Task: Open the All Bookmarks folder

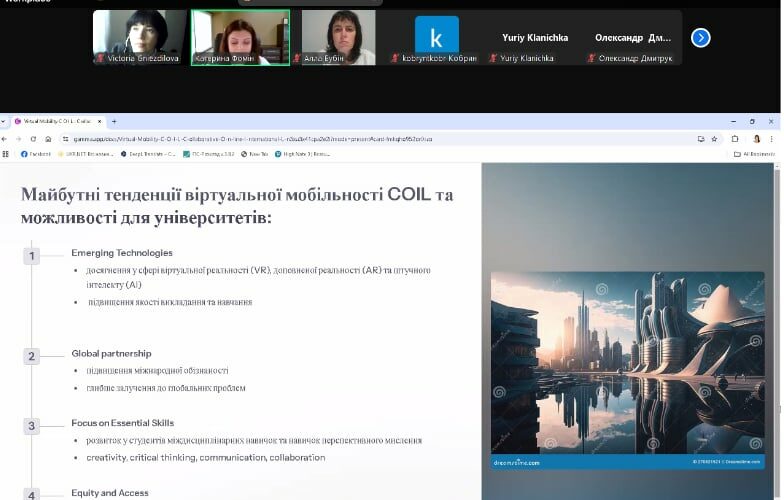Action: [755, 154]
